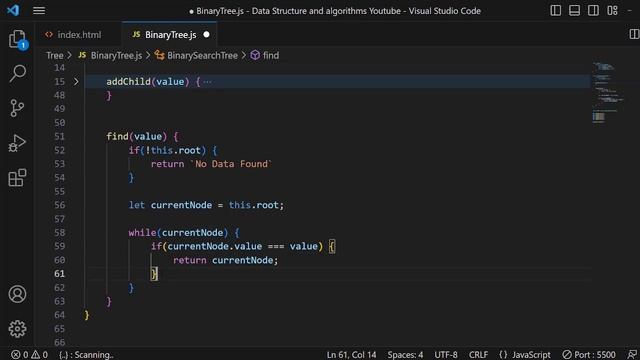The width and height of the screenshot is (640, 360).
Task: Click 'addChild' method name on line 15
Action: tap(129, 82)
